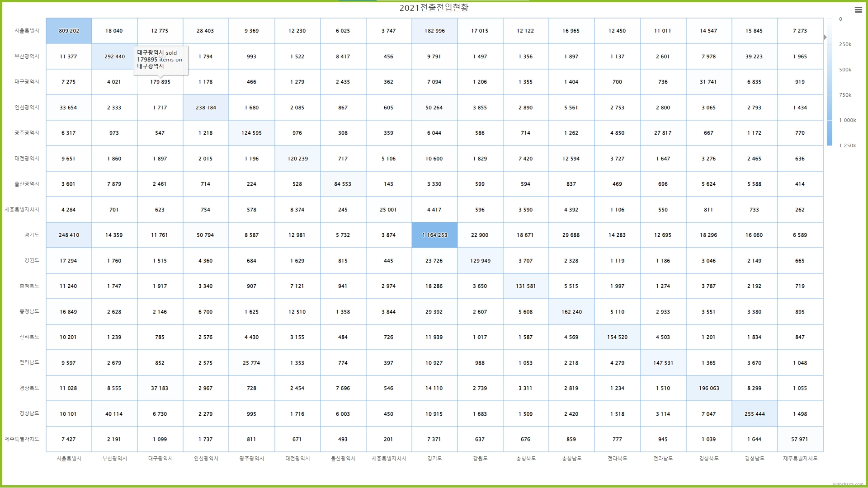
Task: Open the chart context menu hamburger icon
Action: (x=858, y=9)
